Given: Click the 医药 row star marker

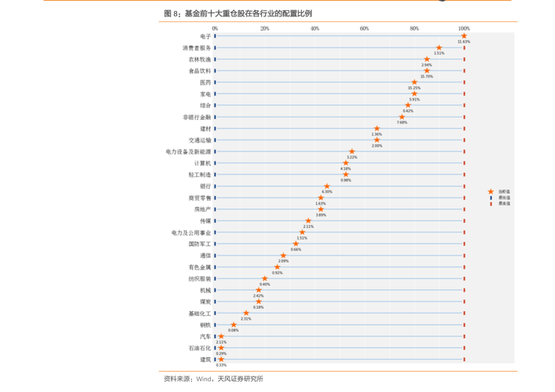Looking at the screenshot, I should point(414,82).
